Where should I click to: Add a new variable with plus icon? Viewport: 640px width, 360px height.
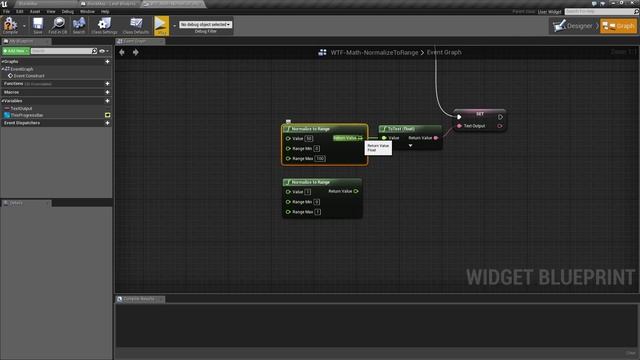pyautogui.click(x=107, y=101)
